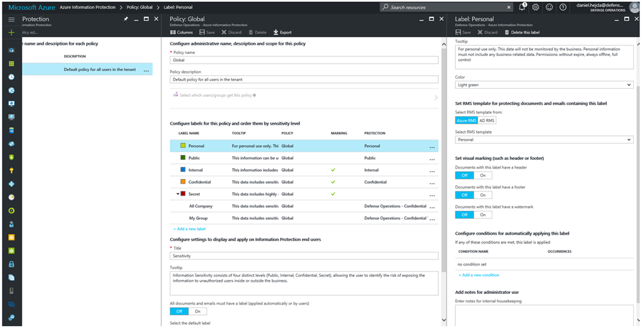Click the Columns toolbar button in Policy blade
Viewport: 644px width, 333px height.
[x=182, y=32]
